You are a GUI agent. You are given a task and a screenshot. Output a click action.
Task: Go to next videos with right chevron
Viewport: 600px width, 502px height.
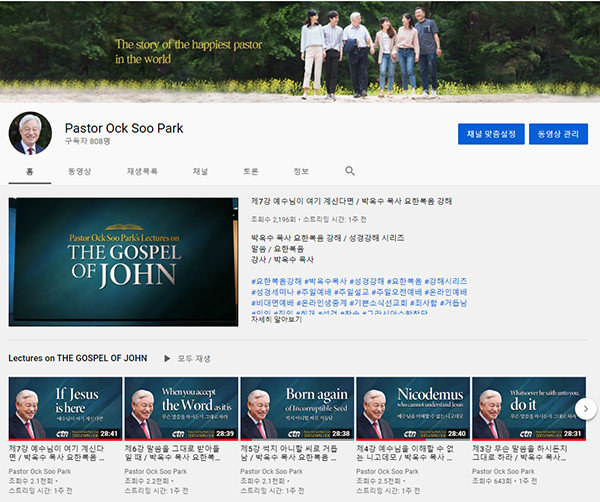(x=585, y=409)
